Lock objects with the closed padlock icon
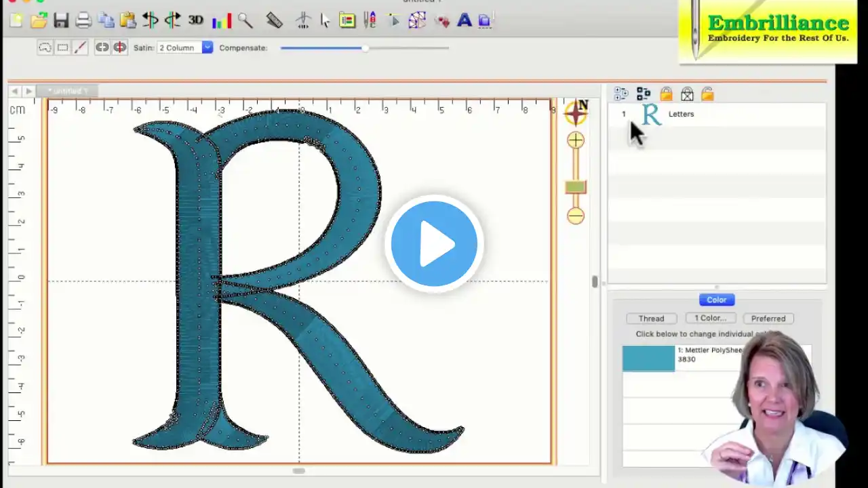The height and width of the screenshot is (488, 868). (x=666, y=94)
